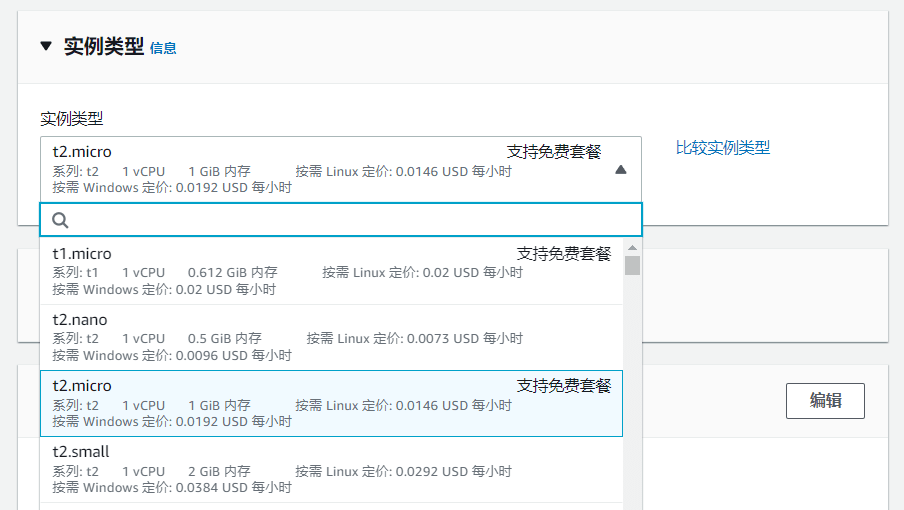Click the 支持免费套餐 badge on t1.micro
Screen dimensions: 904x510
(x=563, y=254)
